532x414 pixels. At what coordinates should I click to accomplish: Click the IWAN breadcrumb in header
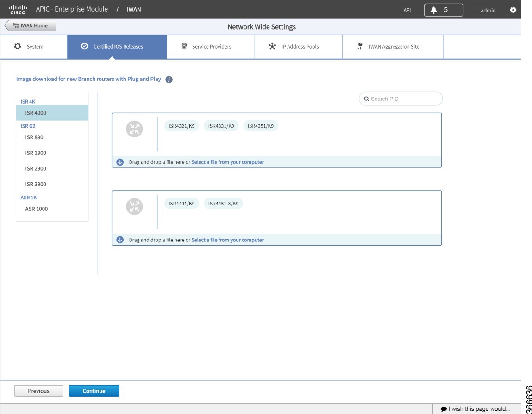134,10
